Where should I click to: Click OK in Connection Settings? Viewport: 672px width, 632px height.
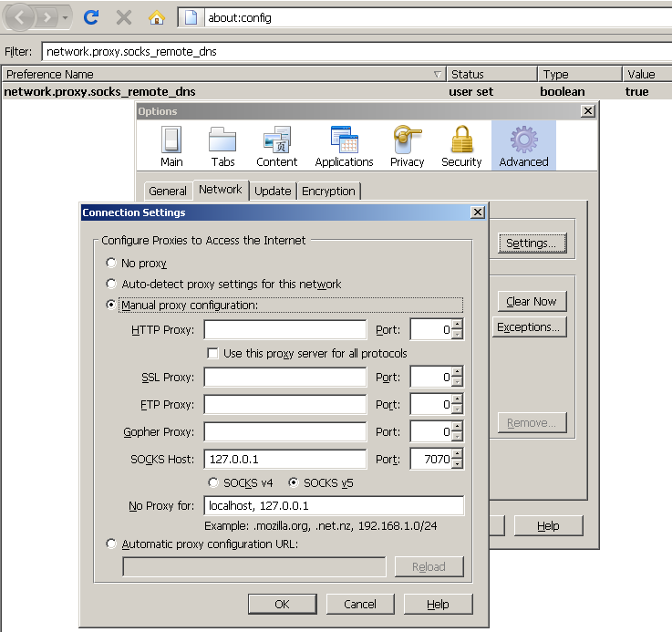[x=283, y=604]
